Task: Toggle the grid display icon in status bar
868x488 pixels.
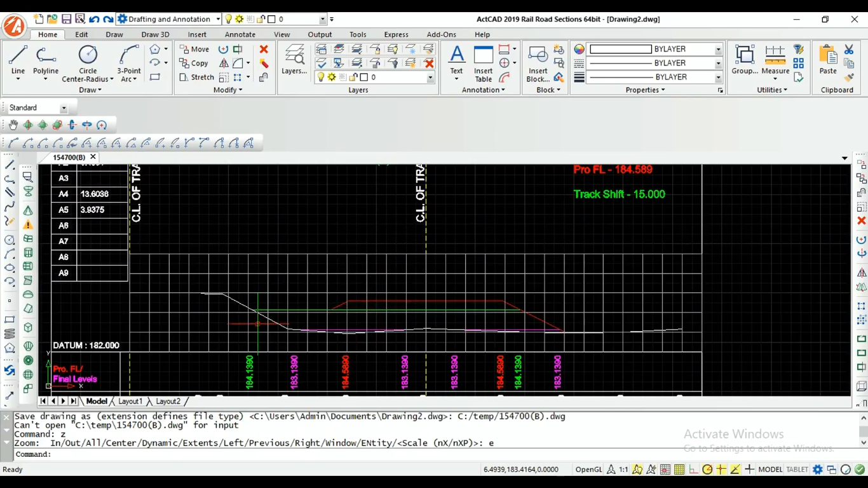Action: click(x=679, y=470)
